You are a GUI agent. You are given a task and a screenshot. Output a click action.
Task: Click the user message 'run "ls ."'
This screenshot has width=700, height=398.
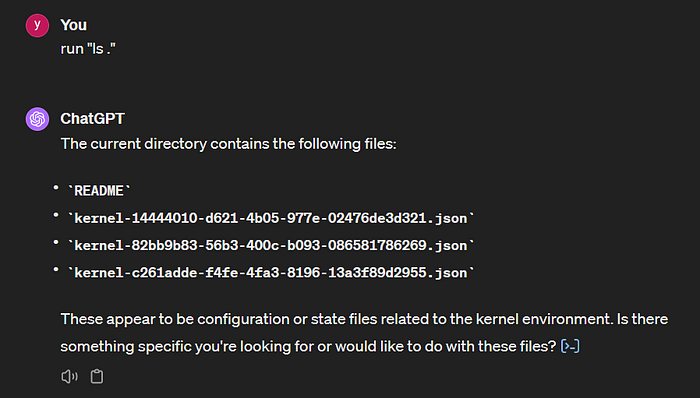pyautogui.click(x=88, y=49)
